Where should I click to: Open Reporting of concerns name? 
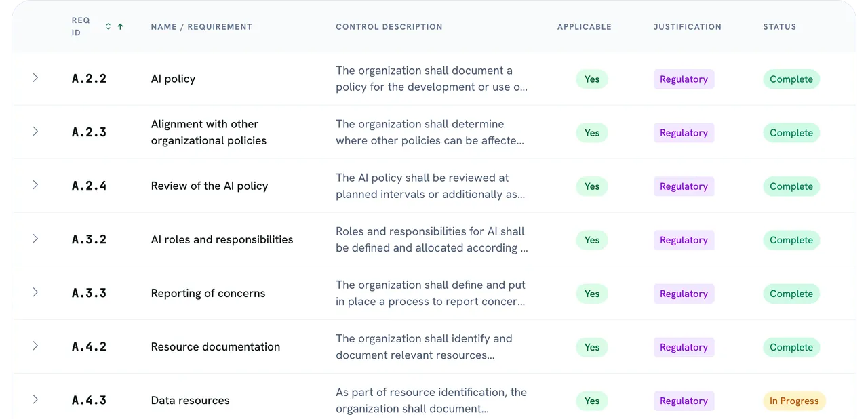pyautogui.click(x=208, y=293)
